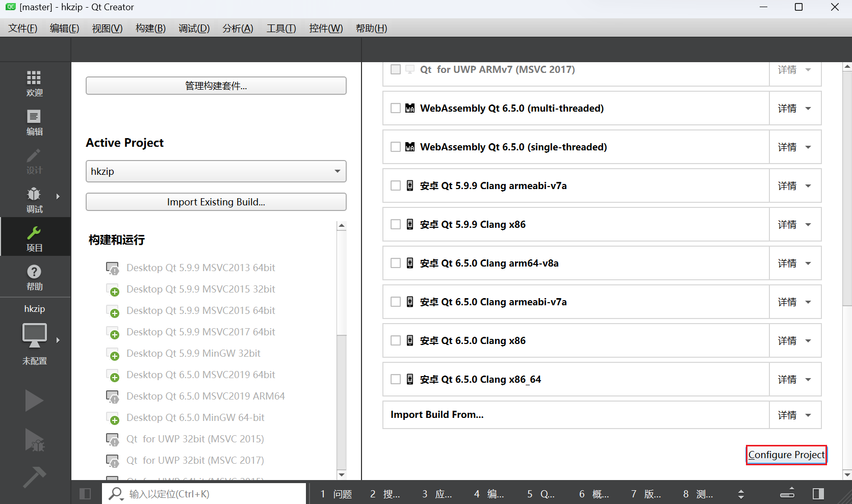Open Help mode question mark icon
The width and height of the screenshot is (852, 504).
34,271
